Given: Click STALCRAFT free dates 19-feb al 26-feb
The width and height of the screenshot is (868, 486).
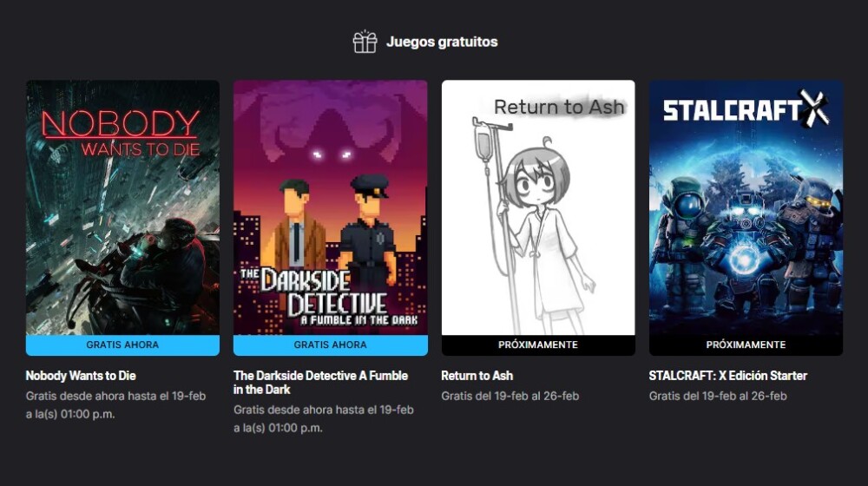Looking at the screenshot, I should click(x=718, y=396).
